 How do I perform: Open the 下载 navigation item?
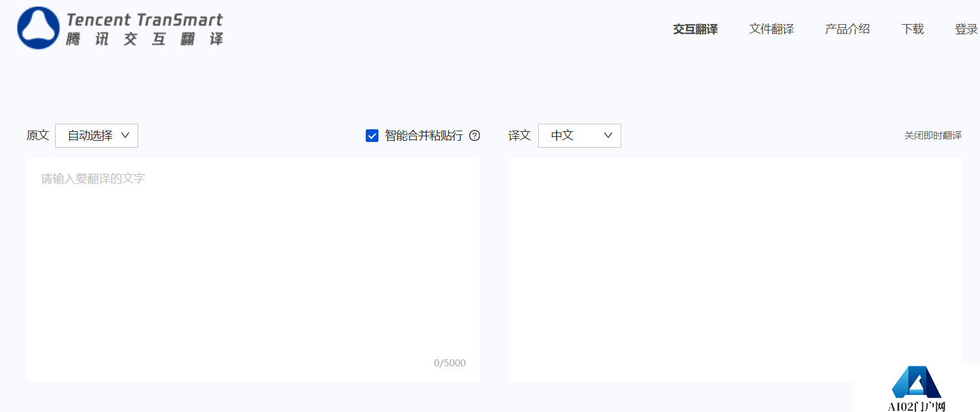913,29
